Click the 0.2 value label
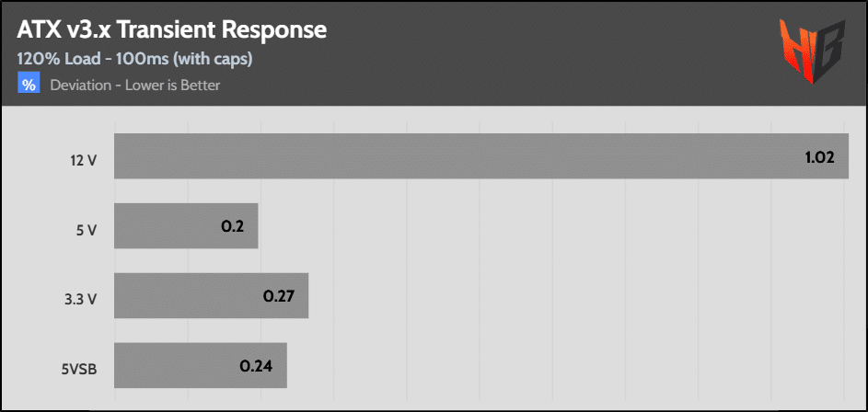 [x=233, y=226]
